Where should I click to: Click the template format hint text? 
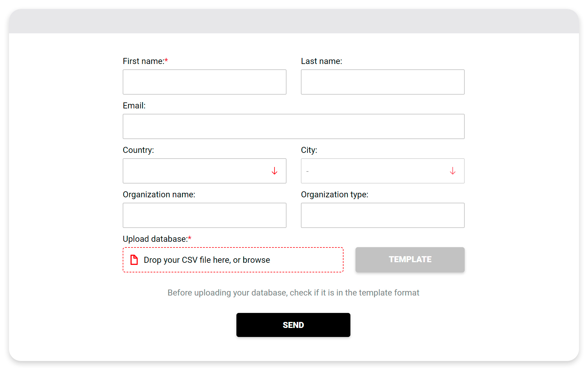293,293
